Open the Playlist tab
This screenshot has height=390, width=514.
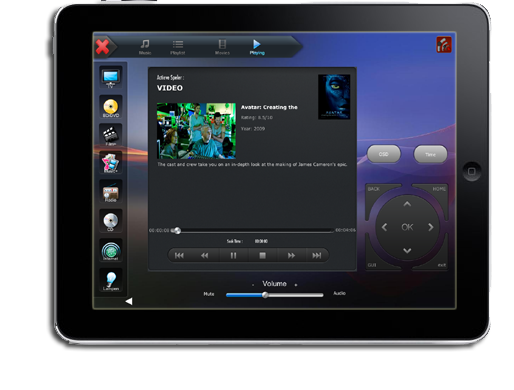click(178, 47)
